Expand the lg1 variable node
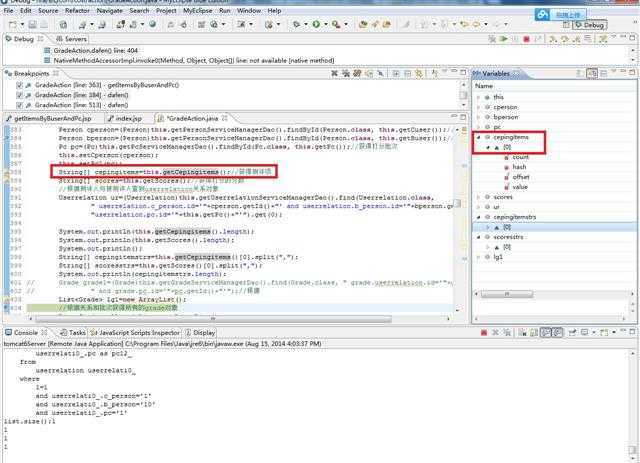Image resolution: width=640 pixels, height=463 pixels. (x=479, y=257)
